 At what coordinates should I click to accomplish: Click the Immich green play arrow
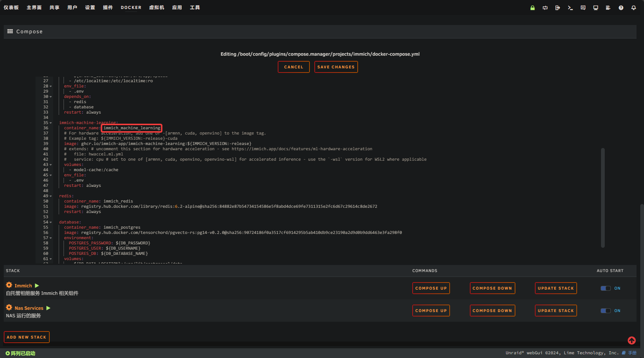[37, 286]
